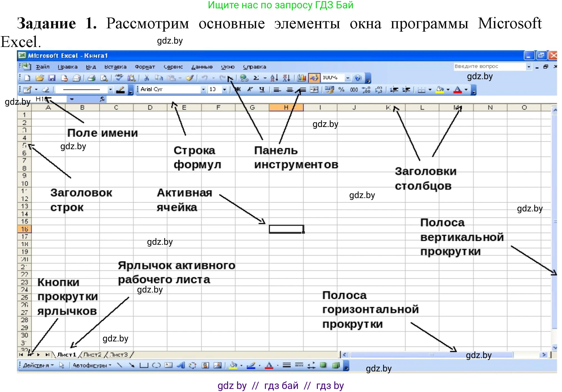Click the Currency format icon
Image resolution: width=562 pixels, height=392 pixels.
click(329, 90)
